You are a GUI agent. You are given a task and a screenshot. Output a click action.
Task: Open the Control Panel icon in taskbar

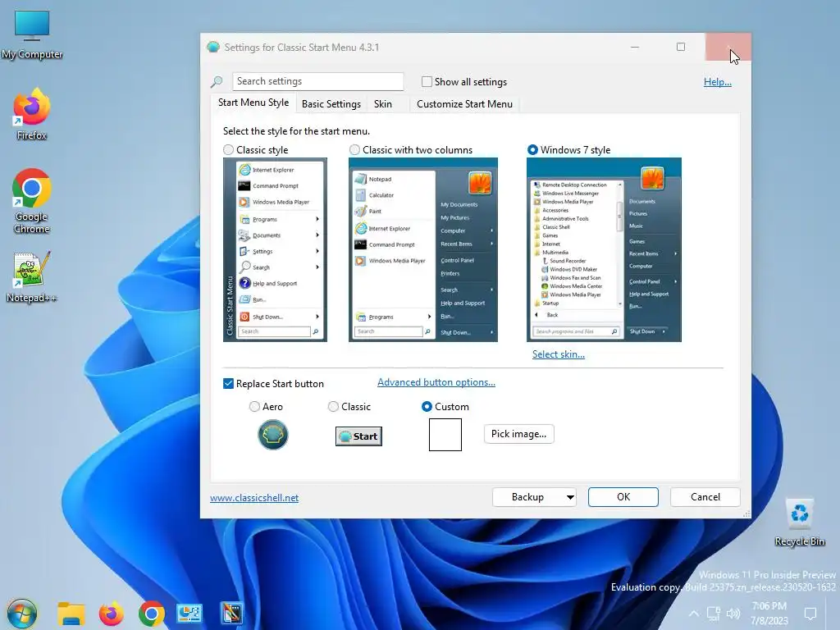click(x=189, y=614)
